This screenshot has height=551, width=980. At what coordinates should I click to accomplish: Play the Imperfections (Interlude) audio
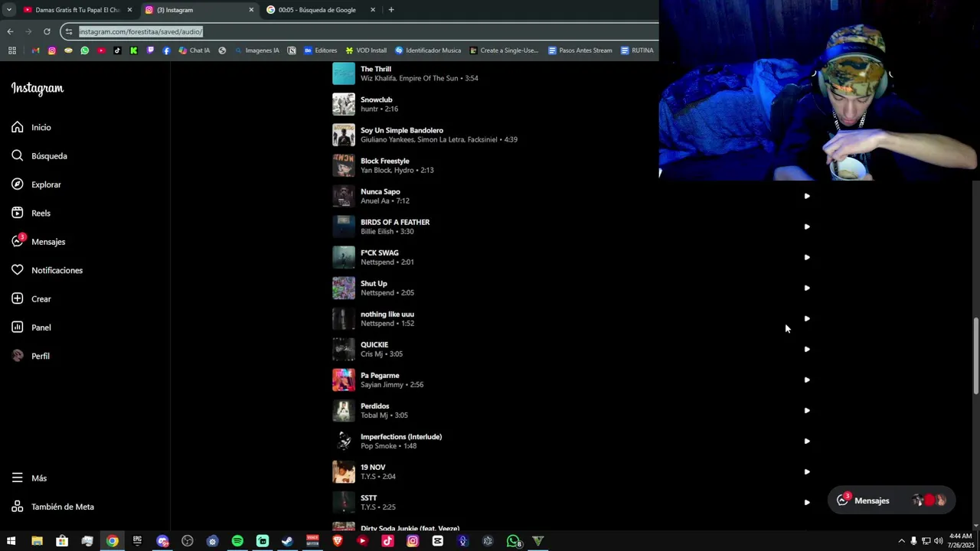tap(807, 441)
